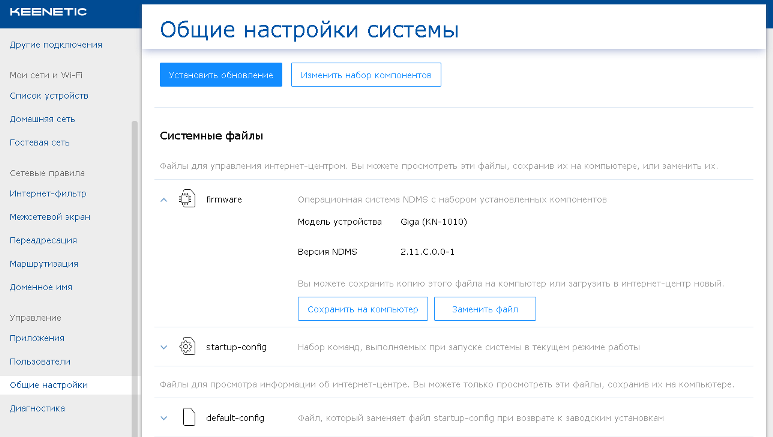773x437 pixels.
Task: Open Пользователи page
Action: (x=40, y=362)
